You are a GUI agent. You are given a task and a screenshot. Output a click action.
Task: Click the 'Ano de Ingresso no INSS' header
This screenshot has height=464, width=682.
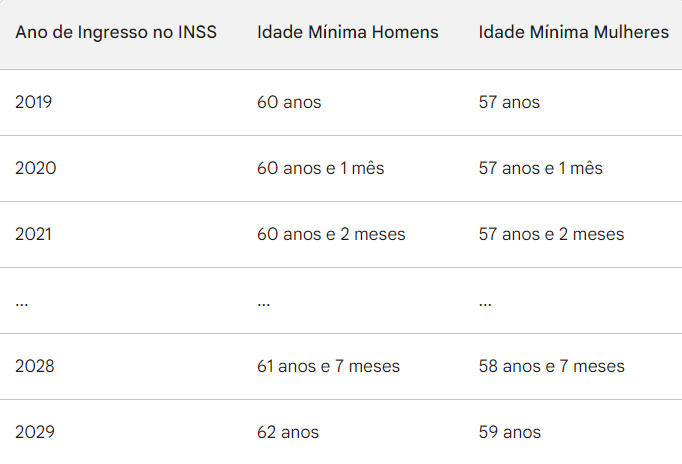116,32
